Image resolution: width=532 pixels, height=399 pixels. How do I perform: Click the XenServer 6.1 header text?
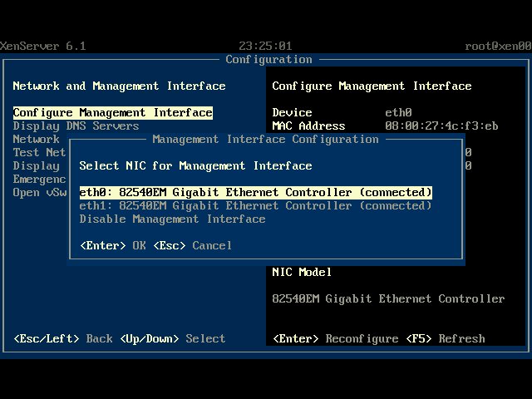43,47
